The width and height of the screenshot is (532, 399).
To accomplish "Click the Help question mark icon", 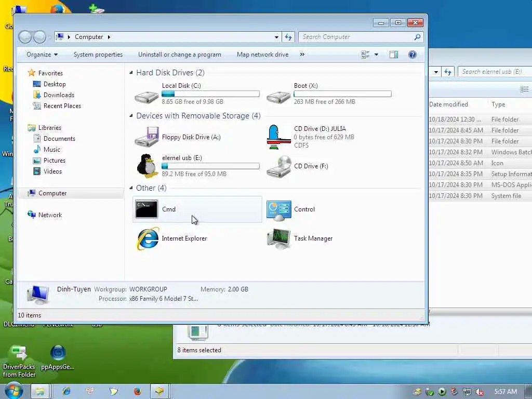I will [x=412, y=55].
